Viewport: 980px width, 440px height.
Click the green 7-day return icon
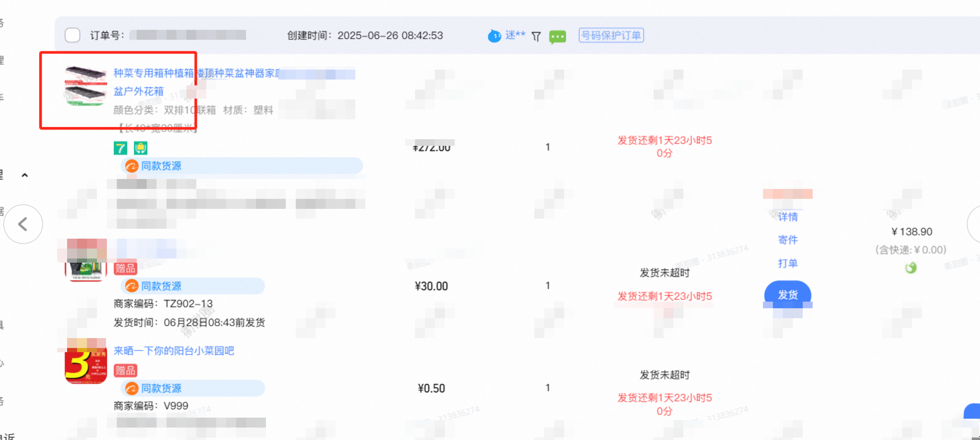tap(120, 148)
